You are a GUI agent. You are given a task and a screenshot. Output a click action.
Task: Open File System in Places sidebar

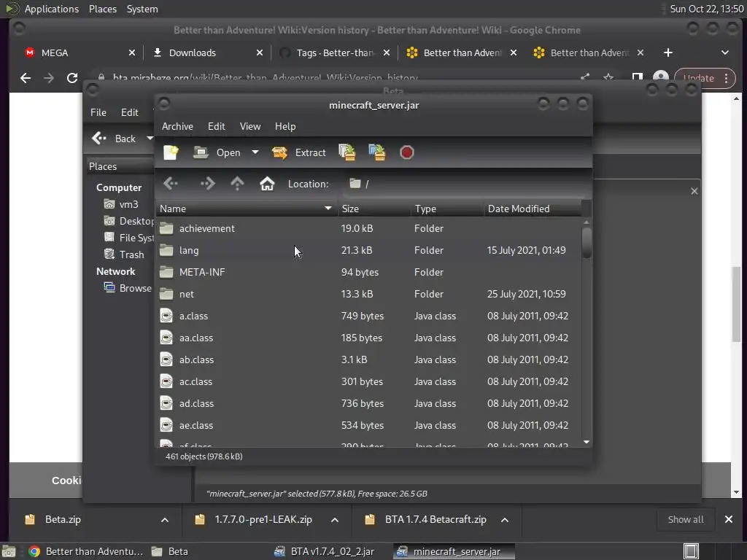point(129,238)
